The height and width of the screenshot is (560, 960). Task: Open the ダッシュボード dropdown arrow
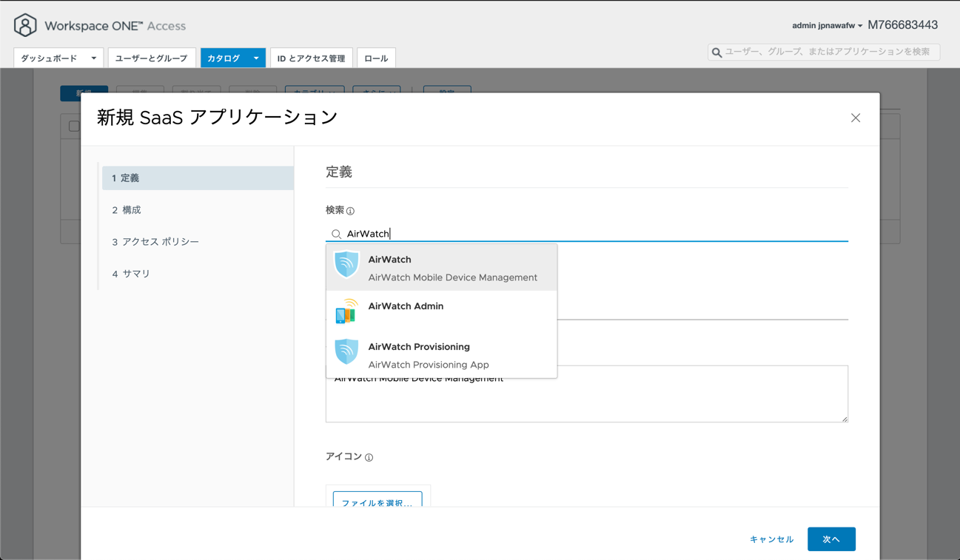point(93,58)
